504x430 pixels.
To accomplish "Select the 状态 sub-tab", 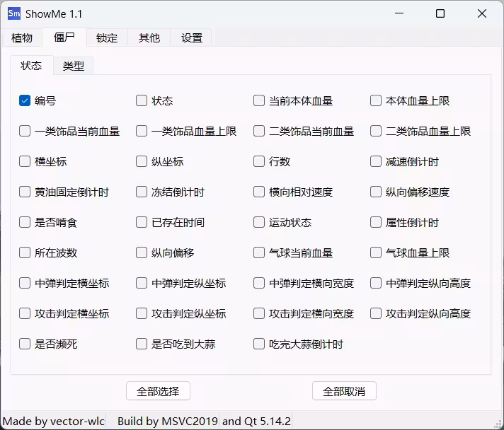I will 31,66.
